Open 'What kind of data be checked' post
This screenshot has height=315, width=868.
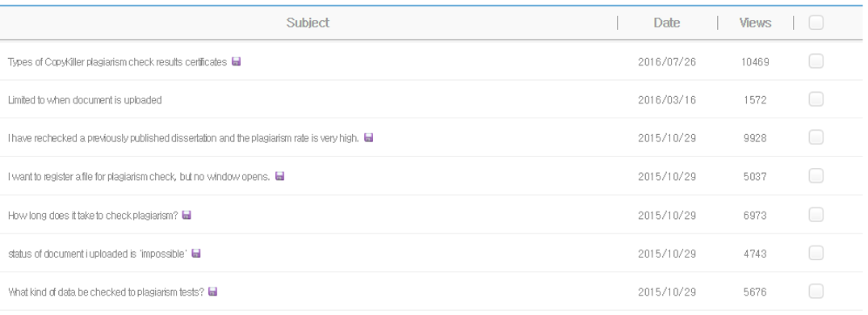pyautogui.click(x=106, y=292)
